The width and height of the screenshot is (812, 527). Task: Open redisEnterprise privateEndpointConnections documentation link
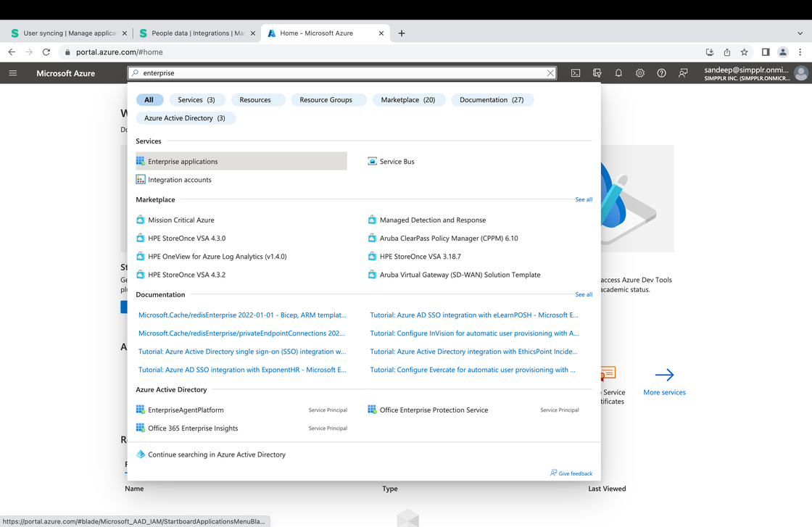(x=241, y=333)
